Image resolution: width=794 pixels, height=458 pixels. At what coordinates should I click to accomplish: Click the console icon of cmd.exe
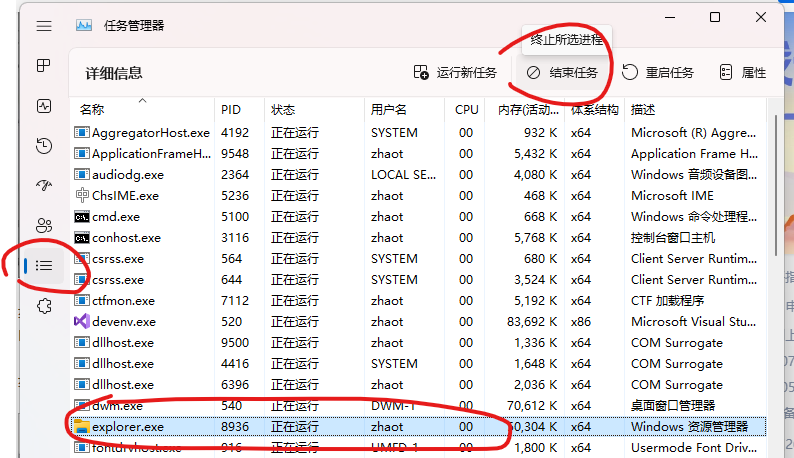82,217
